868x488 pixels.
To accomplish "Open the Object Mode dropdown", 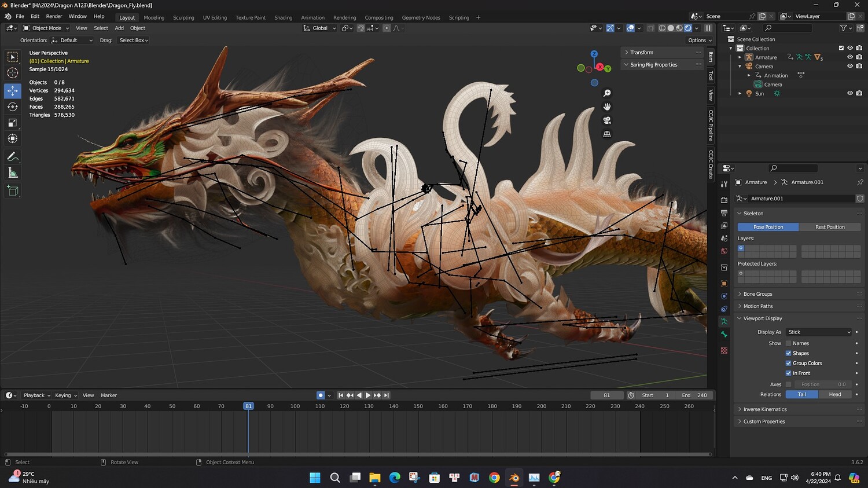I will pos(46,28).
